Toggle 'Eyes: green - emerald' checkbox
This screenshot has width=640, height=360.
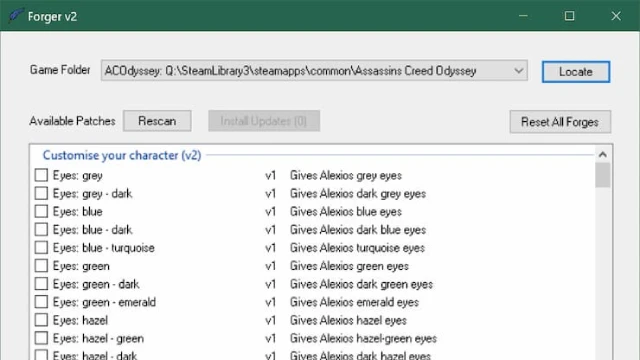click(x=41, y=302)
